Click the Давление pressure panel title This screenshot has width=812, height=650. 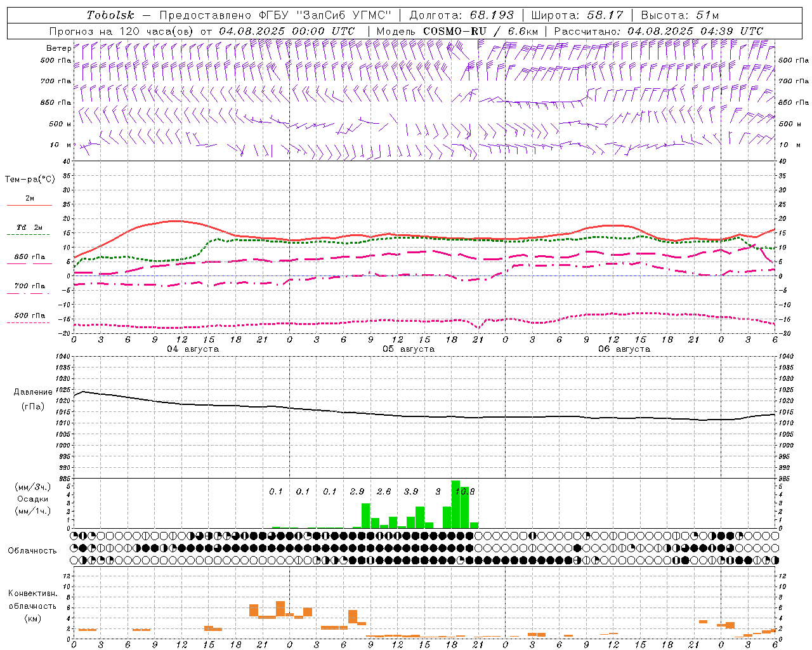(x=33, y=392)
